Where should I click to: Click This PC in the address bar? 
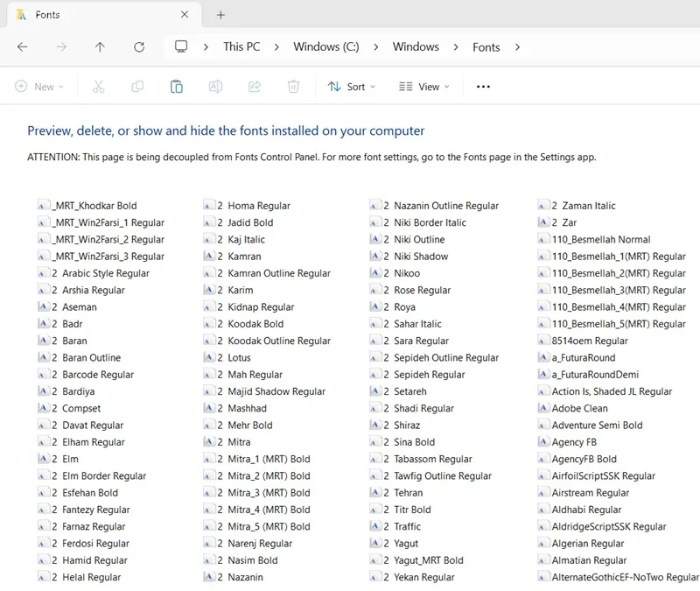pos(241,47)
